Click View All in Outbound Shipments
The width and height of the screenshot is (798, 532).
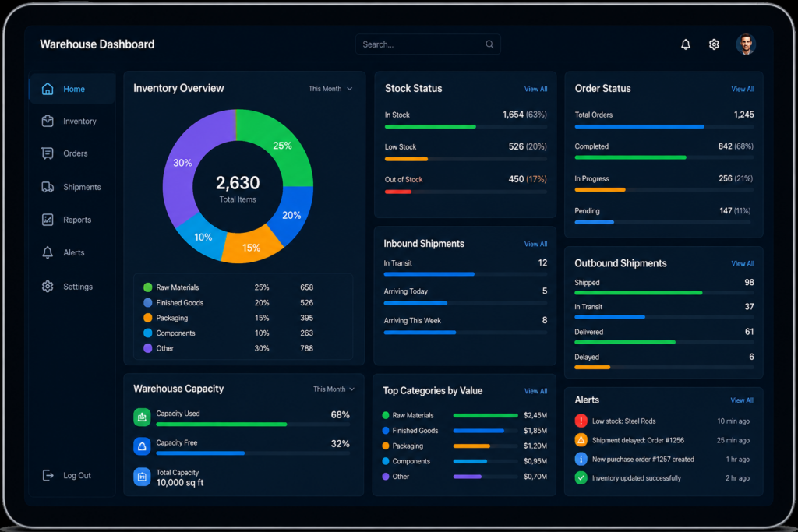(x=743, y=263)
